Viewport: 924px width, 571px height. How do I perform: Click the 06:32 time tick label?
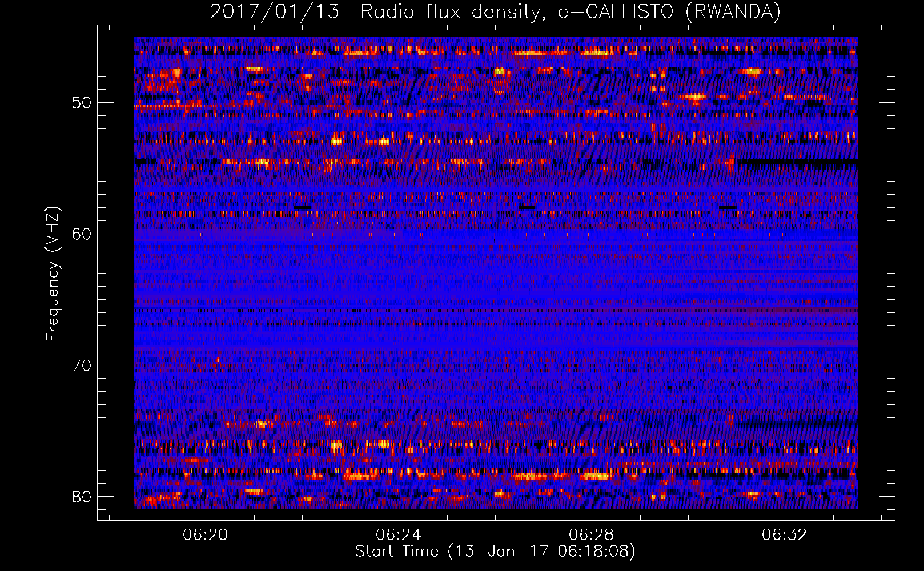785,534
